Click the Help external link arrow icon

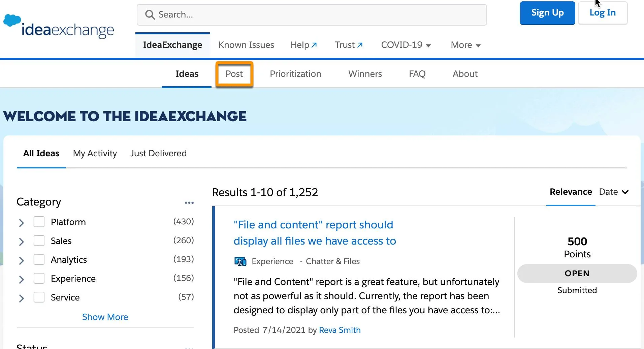point(314,45)
